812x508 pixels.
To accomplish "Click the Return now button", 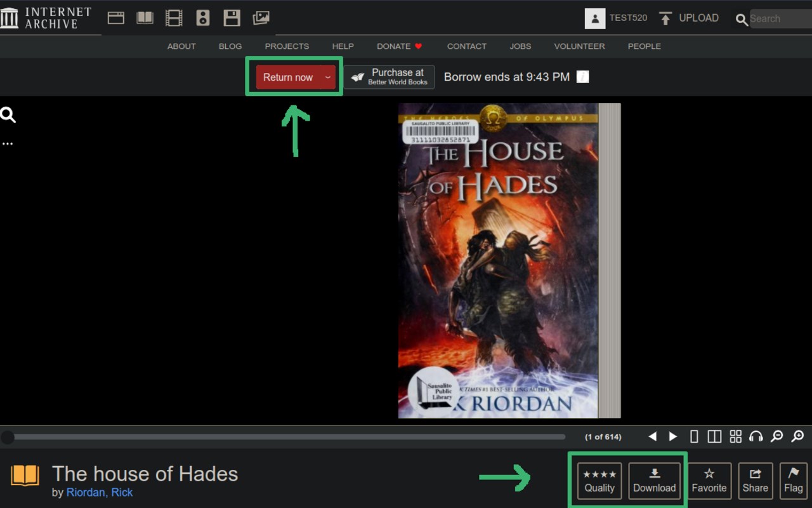I will click(x=288, y=77).
